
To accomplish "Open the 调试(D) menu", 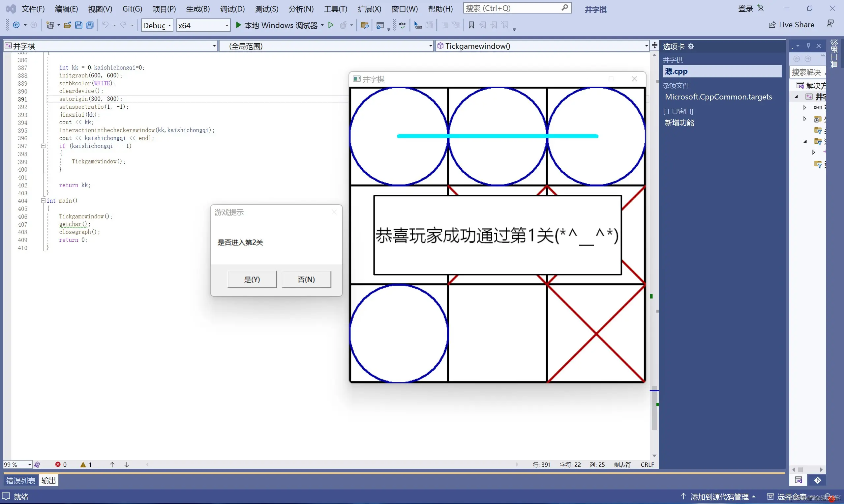I will click(232, 9).
